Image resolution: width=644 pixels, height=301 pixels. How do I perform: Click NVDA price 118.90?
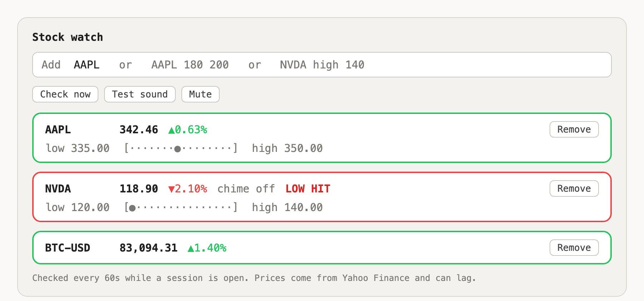tap(139, 188)
